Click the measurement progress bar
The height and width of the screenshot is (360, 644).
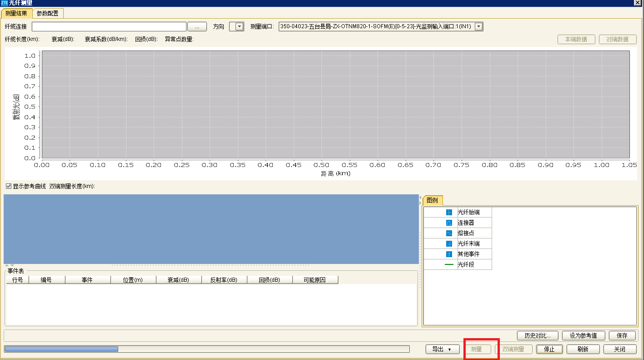pyautogui.click(x=207, y=349)
